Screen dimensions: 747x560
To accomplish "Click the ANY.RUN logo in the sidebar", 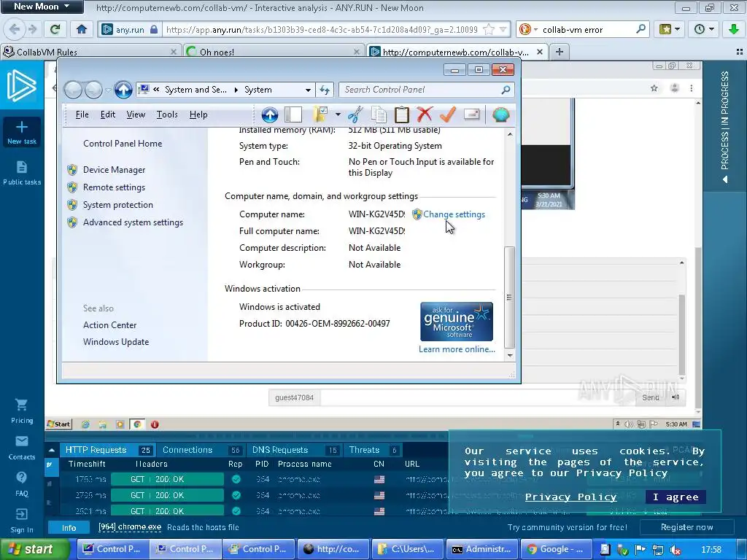I will [21, 85].
